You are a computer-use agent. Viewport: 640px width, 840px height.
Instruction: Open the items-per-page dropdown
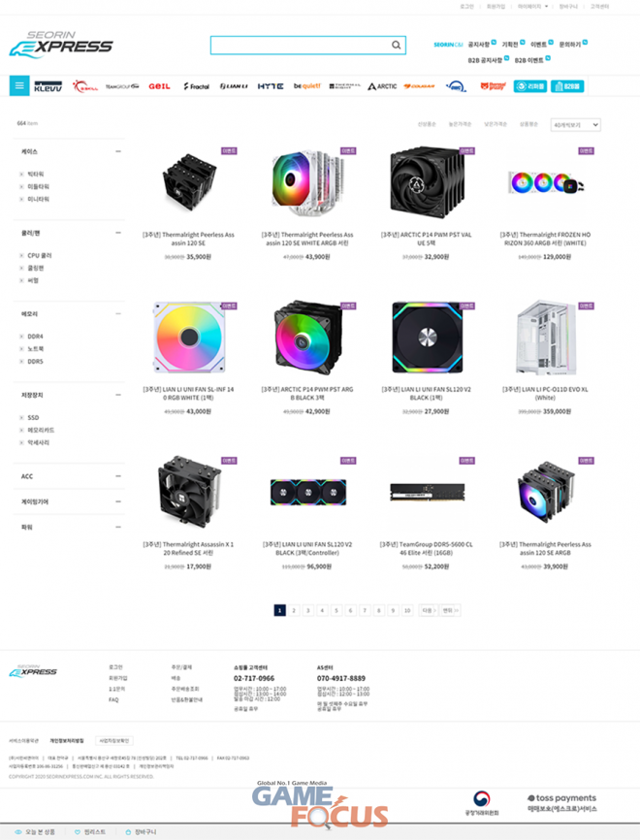[576, 125]
